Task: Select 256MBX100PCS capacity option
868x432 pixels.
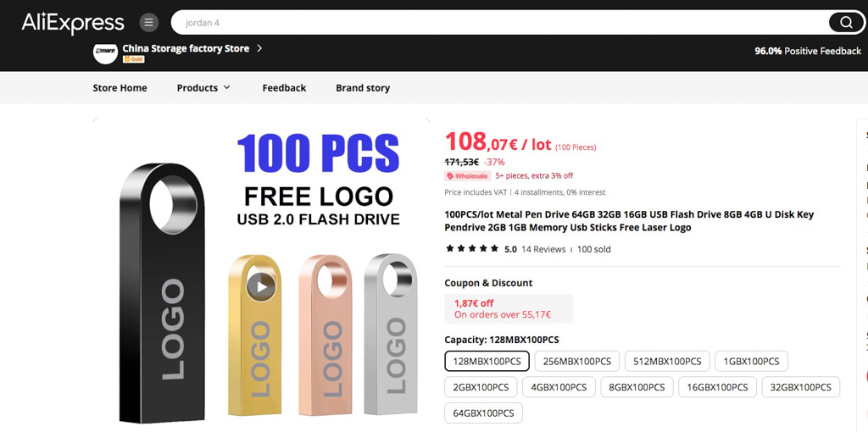Action: pos(576,361)
